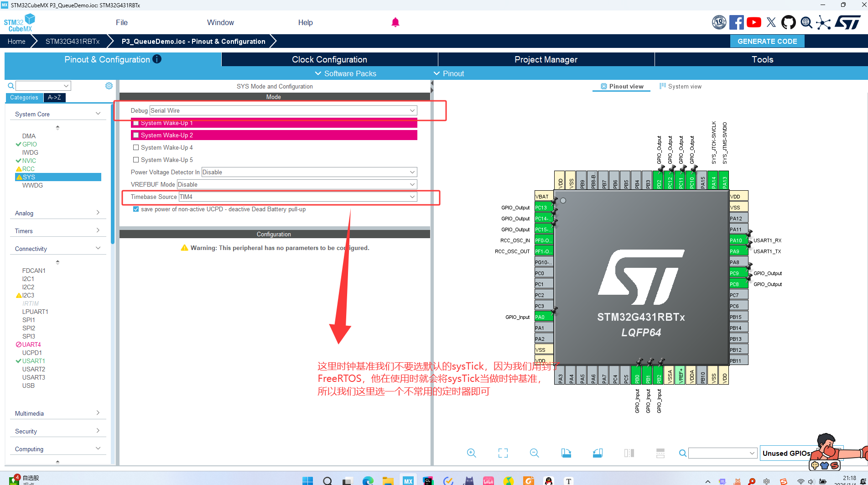Open the 10 years anniversary badge icon
The width and height of the screenshot is (868, 485).
(719, 22)
